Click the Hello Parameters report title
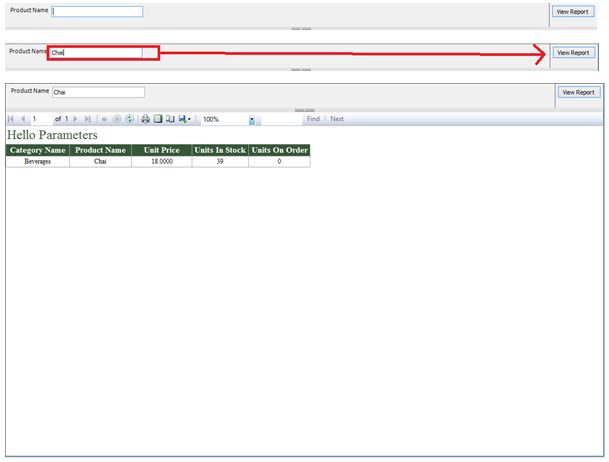 [52, 135]
